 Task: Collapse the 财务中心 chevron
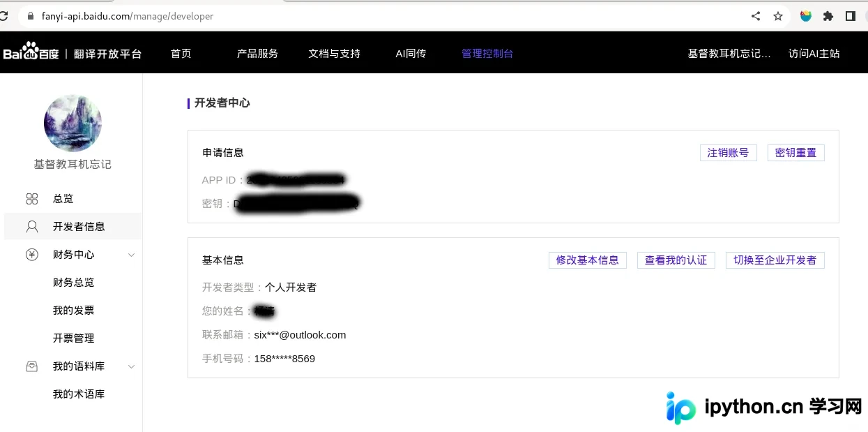(132, 255)
